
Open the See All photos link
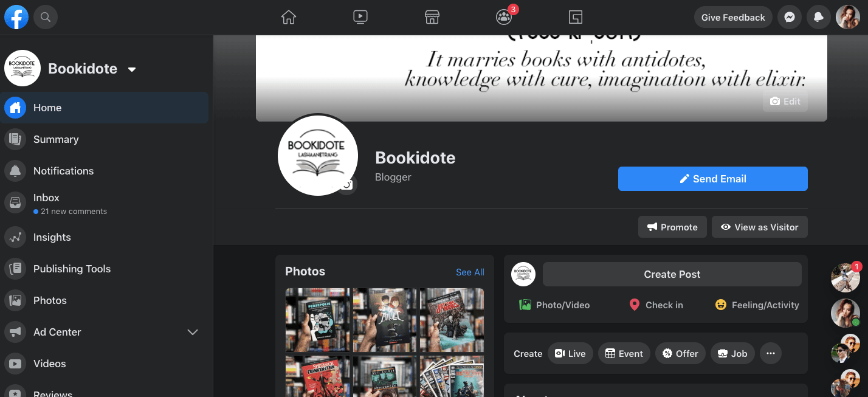(x=470, y=272)
